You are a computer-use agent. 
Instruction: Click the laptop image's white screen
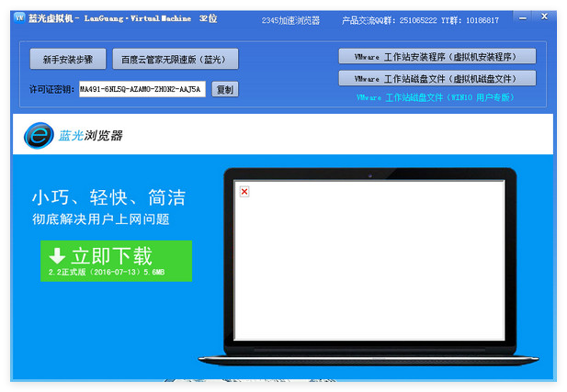click(x=369, y=259)
